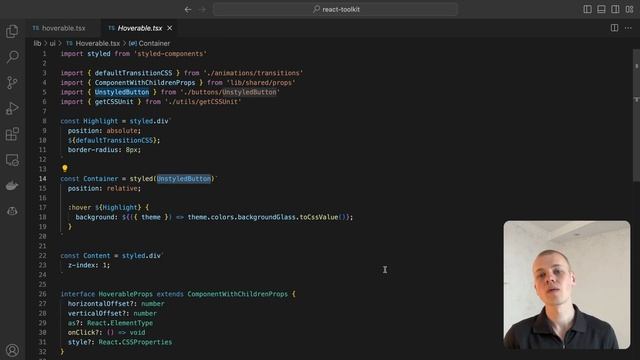Open the Search view in activity bar
The width and height of the screenshot is (640, 360).
(12, 57)
